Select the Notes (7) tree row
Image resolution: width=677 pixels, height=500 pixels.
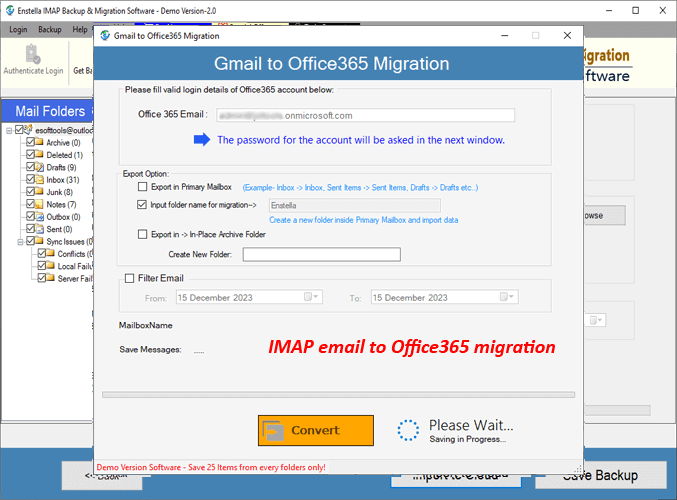click(x=61, y=205)
